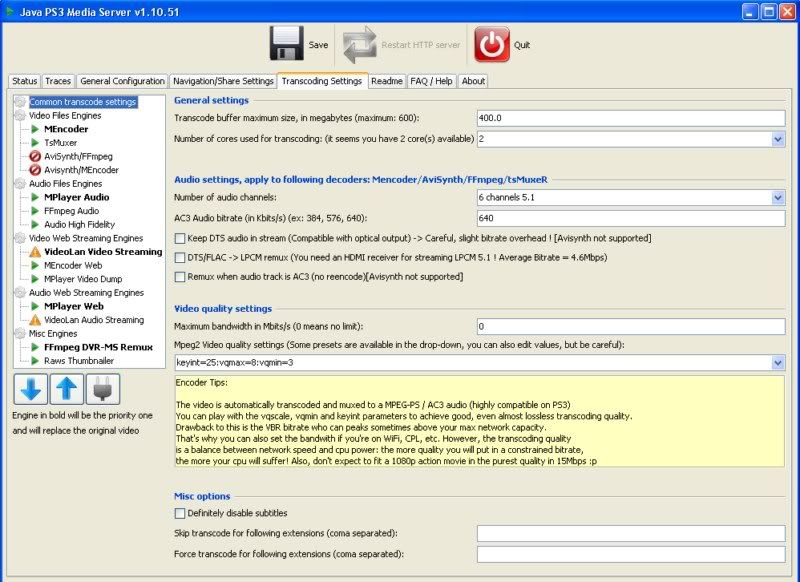Click green play icon beside MPlayer Web

[x=35, y=306]
